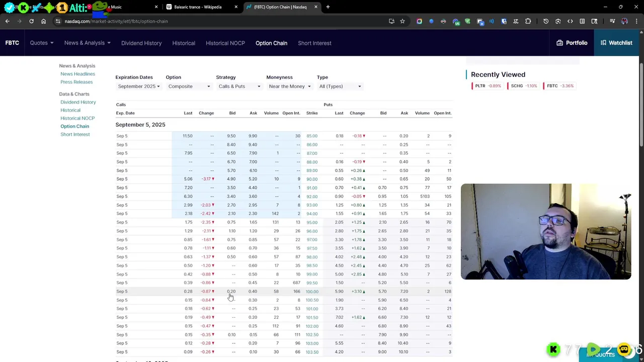Open the Extensions puzzle icon

point(528,21)
